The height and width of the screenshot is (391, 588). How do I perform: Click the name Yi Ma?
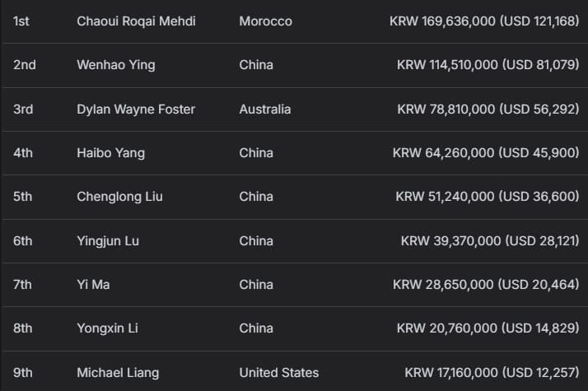[93, 284]
